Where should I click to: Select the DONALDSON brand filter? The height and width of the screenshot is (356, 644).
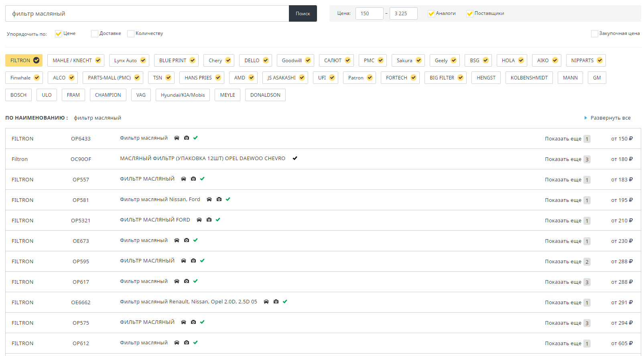coord(265,95)
